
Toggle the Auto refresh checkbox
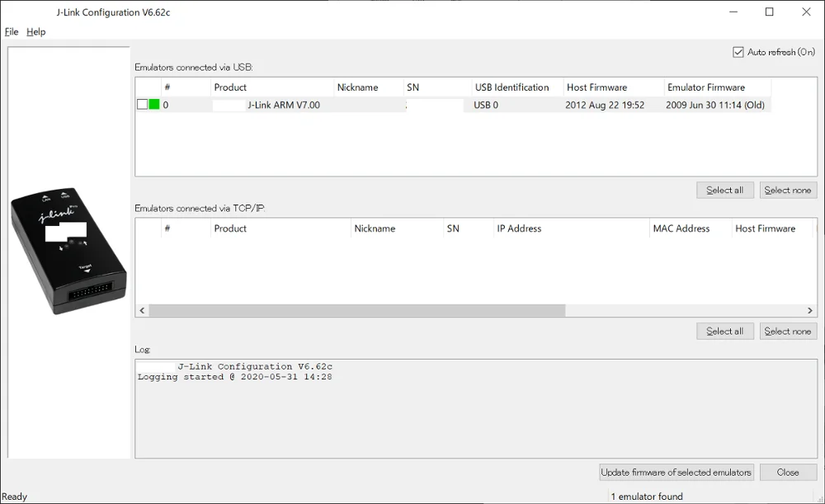coord(738,52)
